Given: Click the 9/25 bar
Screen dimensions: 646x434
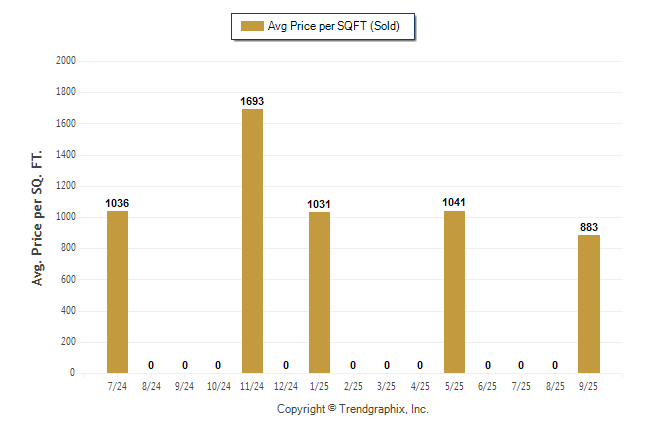Looking at the screenshot, I should [589, 304].
